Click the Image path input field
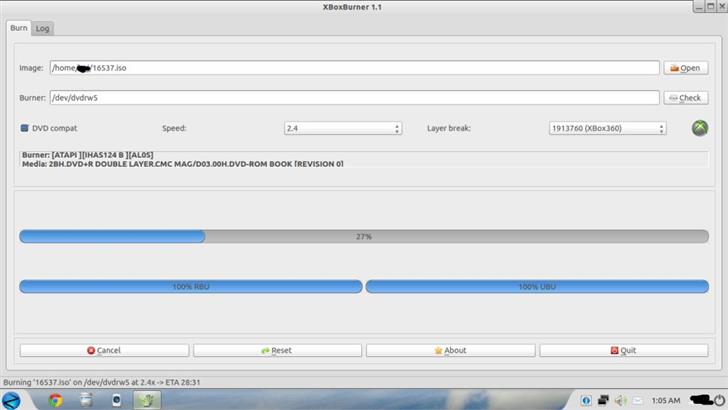 click(355, 68)
